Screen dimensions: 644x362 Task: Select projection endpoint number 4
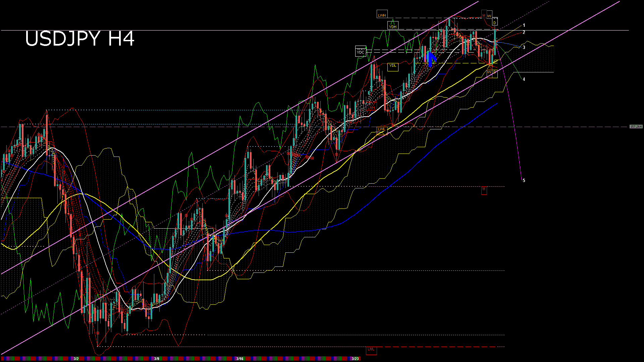point(524,79)
